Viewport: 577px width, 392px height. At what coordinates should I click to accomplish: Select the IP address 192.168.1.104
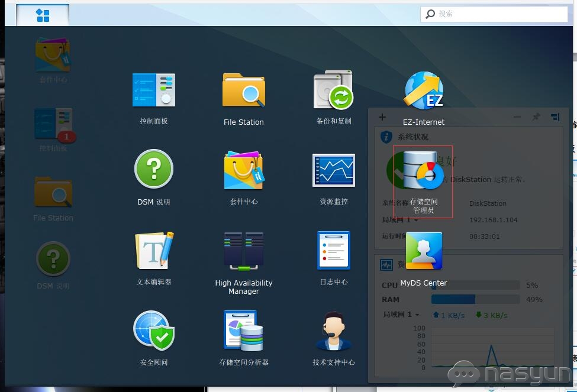(x=493, y=220)
